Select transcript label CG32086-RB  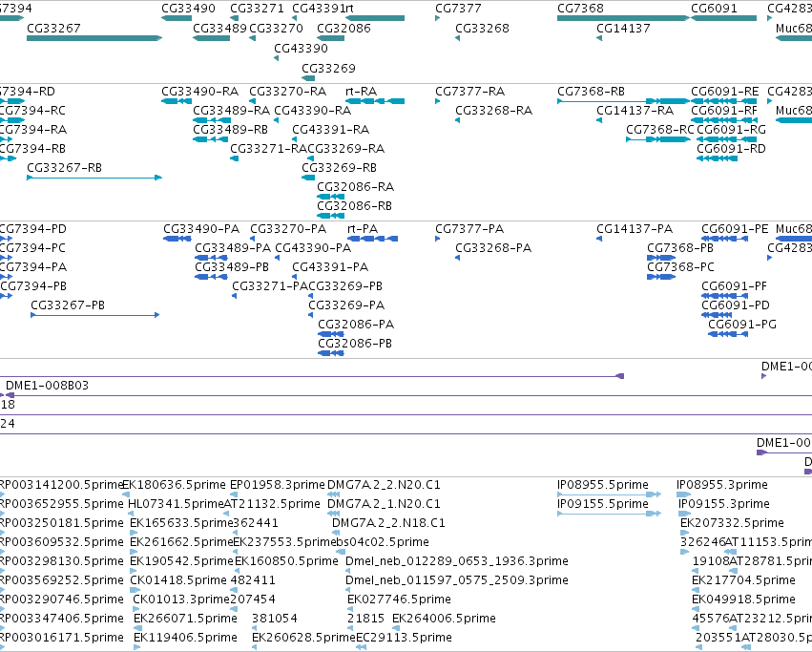(355, 206)
